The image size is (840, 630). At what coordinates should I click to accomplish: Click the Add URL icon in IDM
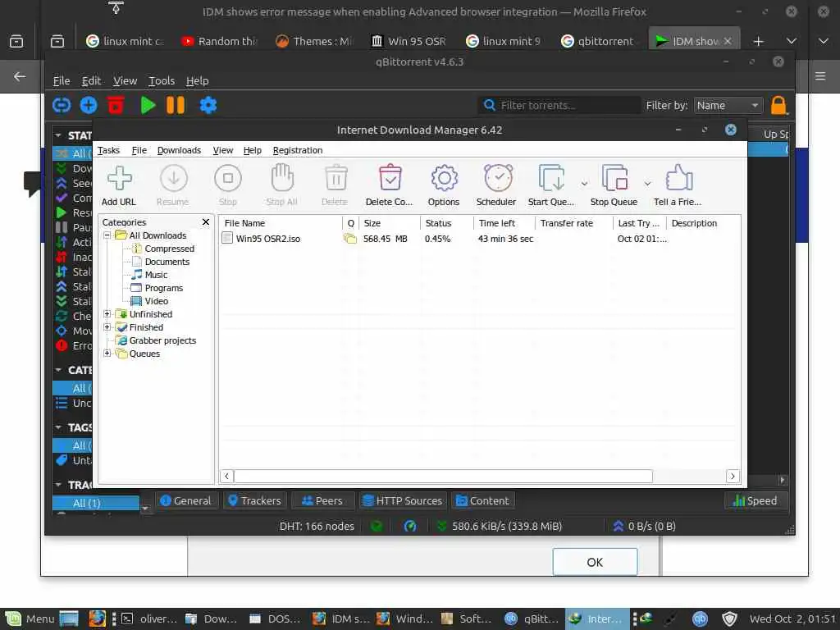(119, 178)
